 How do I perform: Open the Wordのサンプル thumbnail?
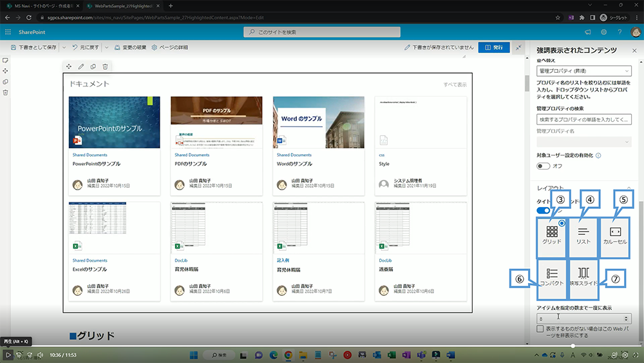(318, 123)
